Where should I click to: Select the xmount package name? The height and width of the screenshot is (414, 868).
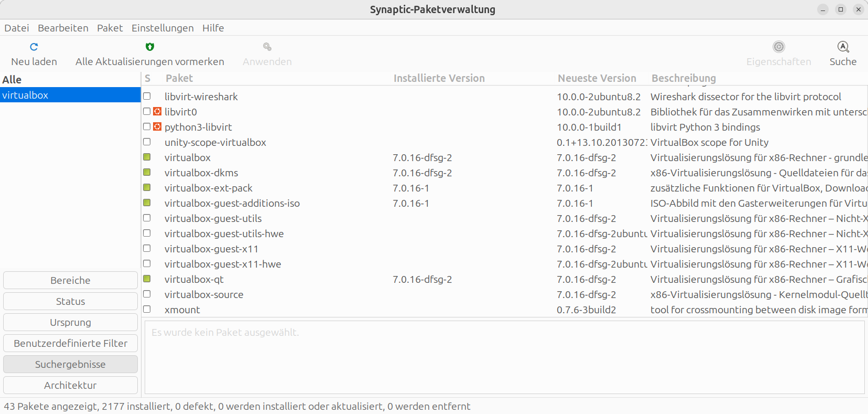[x=182, y=310]
